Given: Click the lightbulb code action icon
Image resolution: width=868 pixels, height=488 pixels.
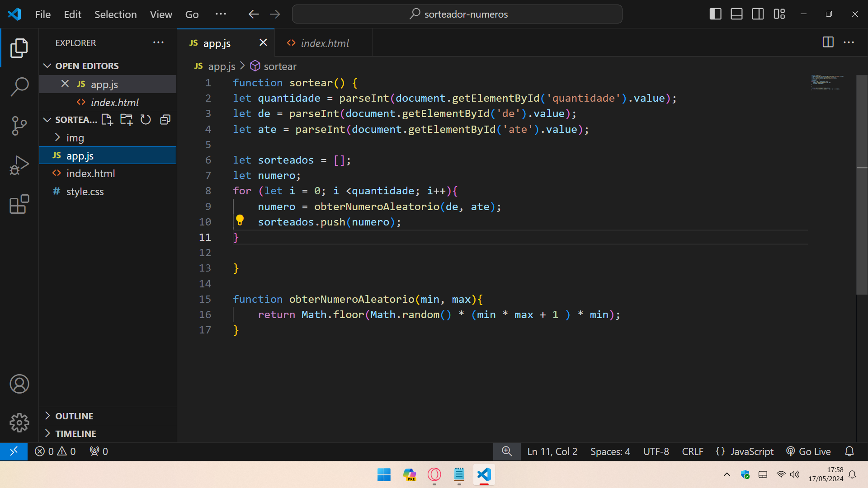Looking at the screenshot, I should (240, 221).
